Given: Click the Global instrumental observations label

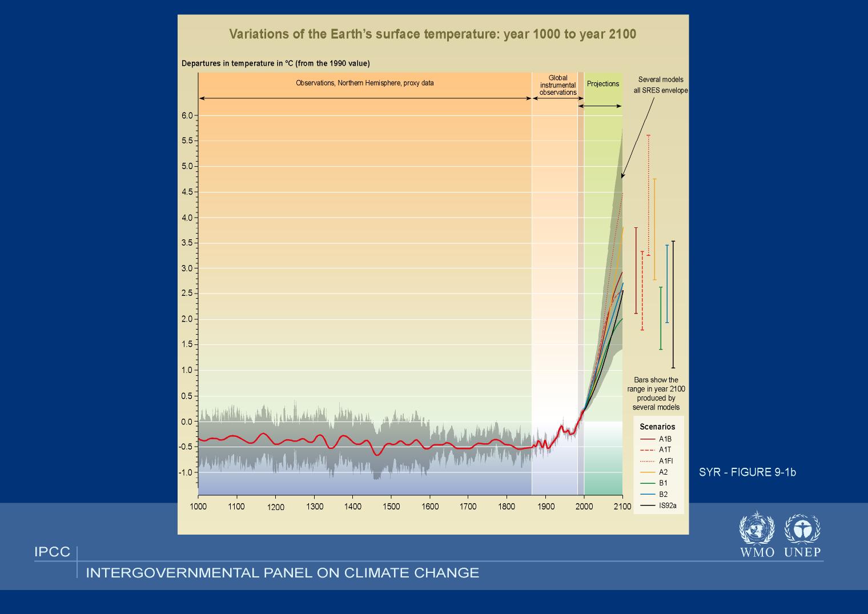Looking at the screenshot, I should (558, 85).
